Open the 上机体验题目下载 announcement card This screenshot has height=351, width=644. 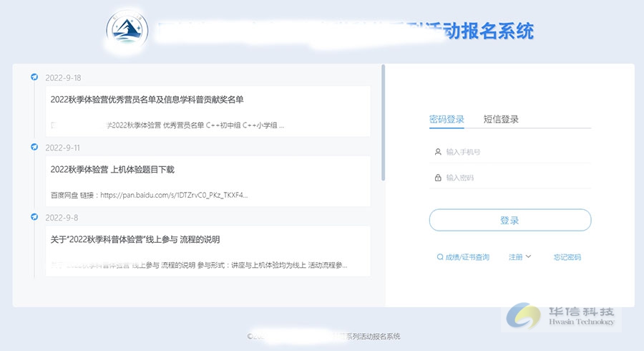(x=208, y=181)
